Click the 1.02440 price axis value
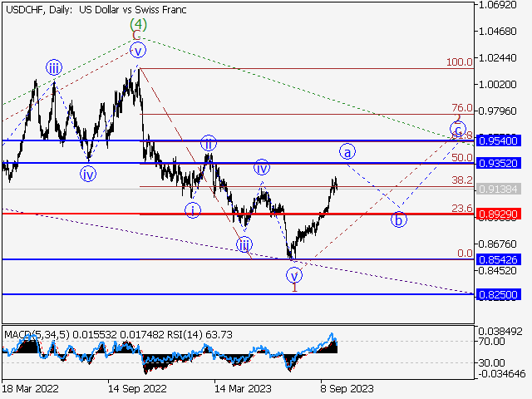The width and height of the screenshot is (532, 399). coord(497,57)
